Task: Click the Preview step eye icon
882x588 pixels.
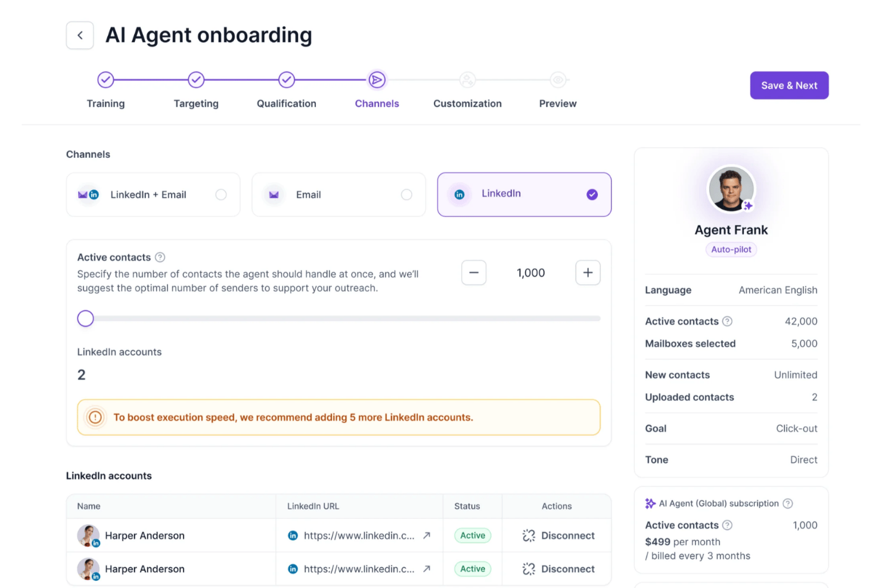Action: point(558,80)
